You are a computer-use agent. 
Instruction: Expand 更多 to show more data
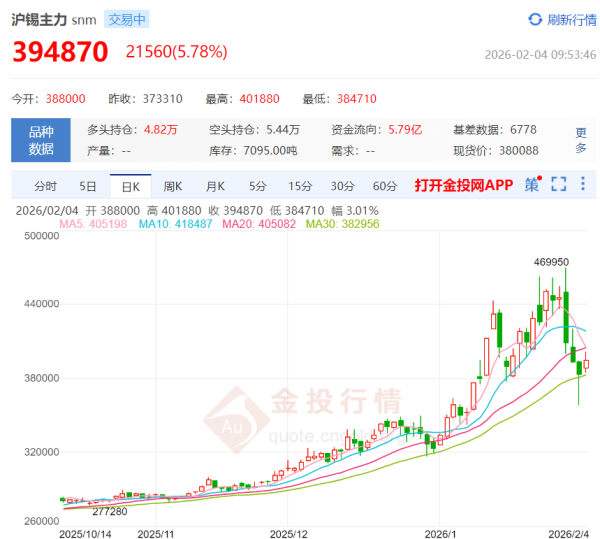point(581,140)
